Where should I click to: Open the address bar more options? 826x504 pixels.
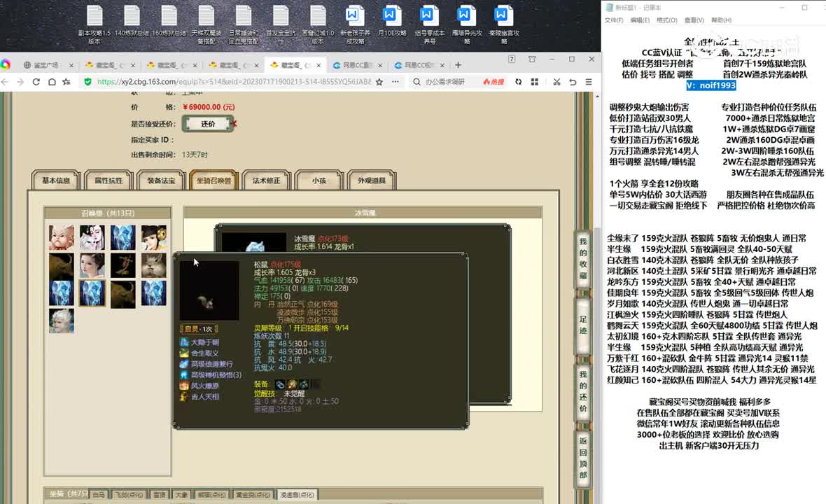tap(395, 82)
